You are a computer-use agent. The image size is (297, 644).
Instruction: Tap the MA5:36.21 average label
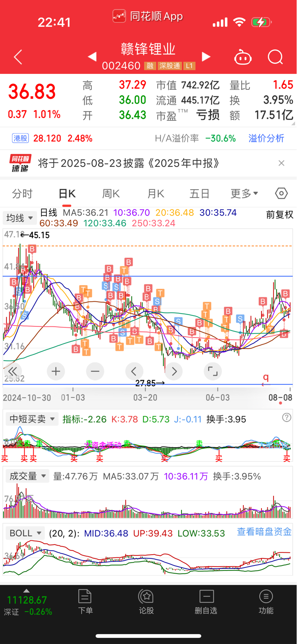point(86,213)
